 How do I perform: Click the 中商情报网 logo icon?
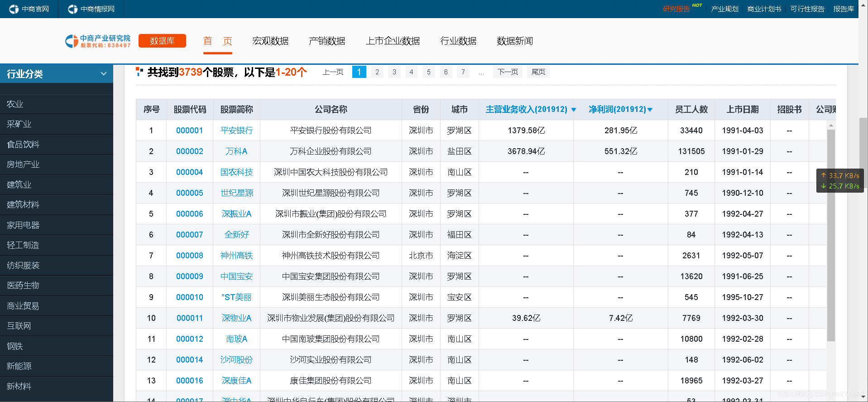tap(73, 9)
